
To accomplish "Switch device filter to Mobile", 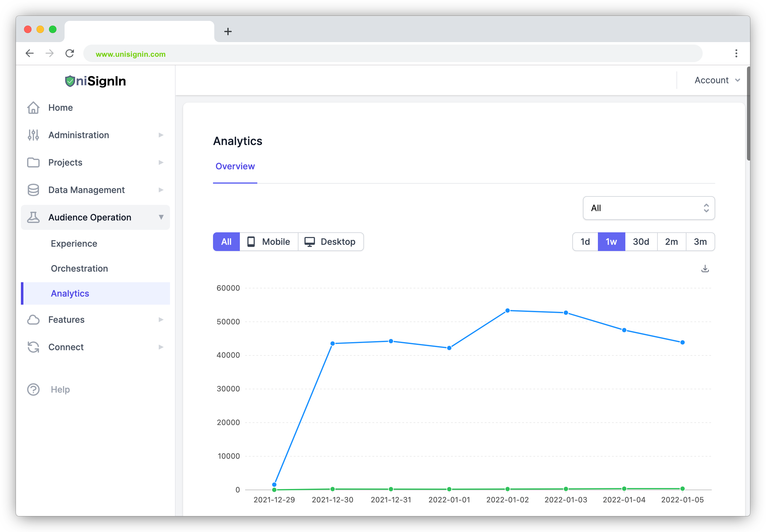I will point(269,242).
